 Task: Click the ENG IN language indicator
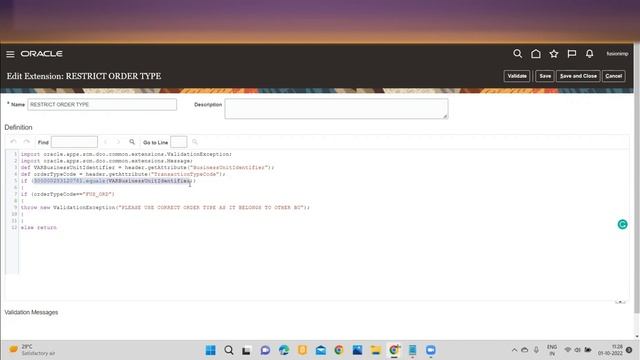point(552,350)
